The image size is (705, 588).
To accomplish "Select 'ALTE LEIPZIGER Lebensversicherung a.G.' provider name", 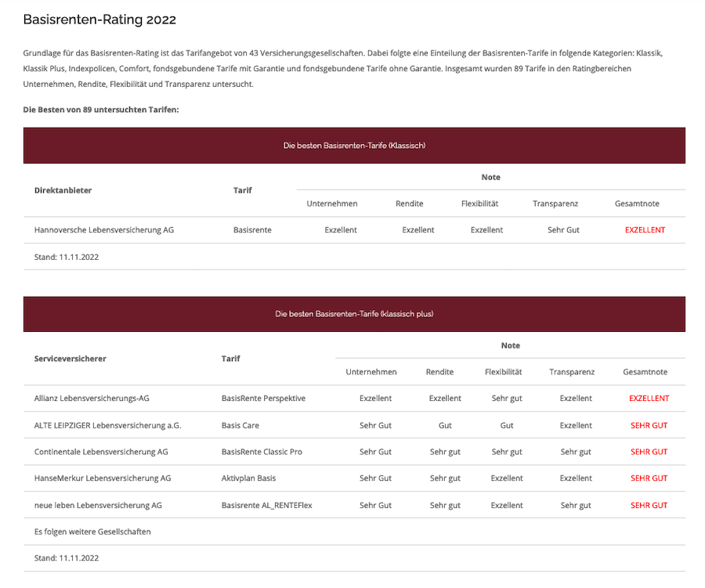I will 108,425.
